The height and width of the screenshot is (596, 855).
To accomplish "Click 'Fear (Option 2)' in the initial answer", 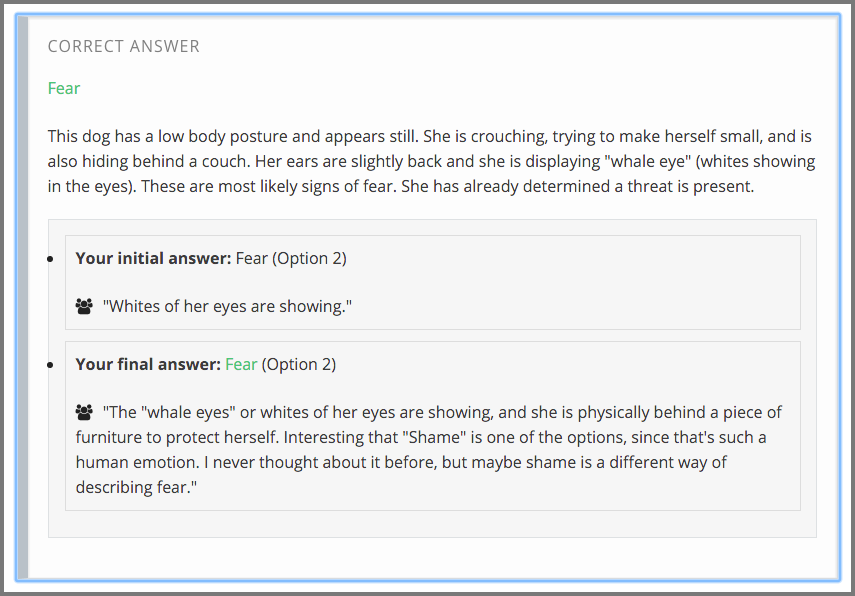I will (291, 258).
